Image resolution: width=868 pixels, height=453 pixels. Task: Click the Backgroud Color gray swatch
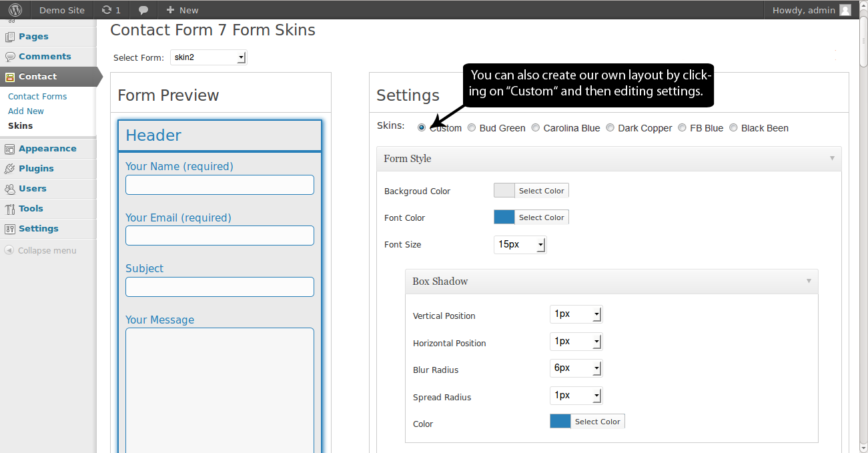(x=504, y=191)
